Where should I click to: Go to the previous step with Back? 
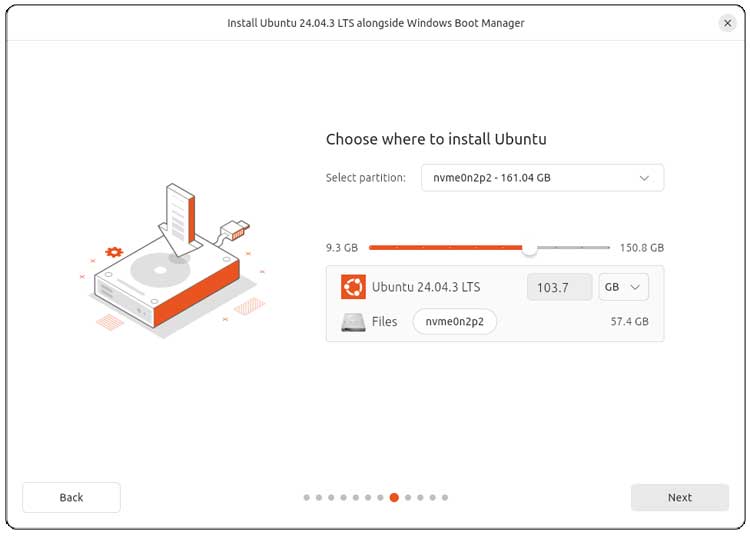(71, 497)
